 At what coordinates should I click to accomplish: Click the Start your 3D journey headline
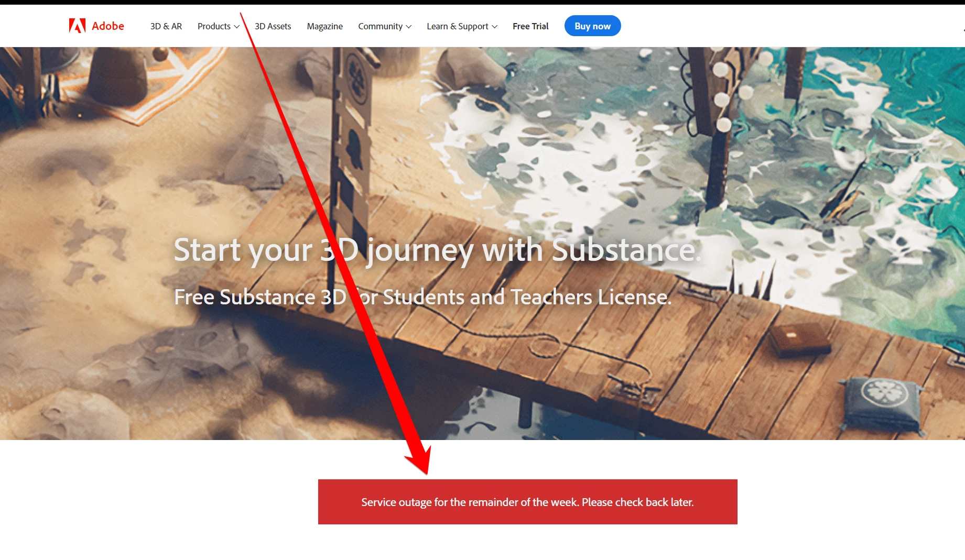point(438,250)
